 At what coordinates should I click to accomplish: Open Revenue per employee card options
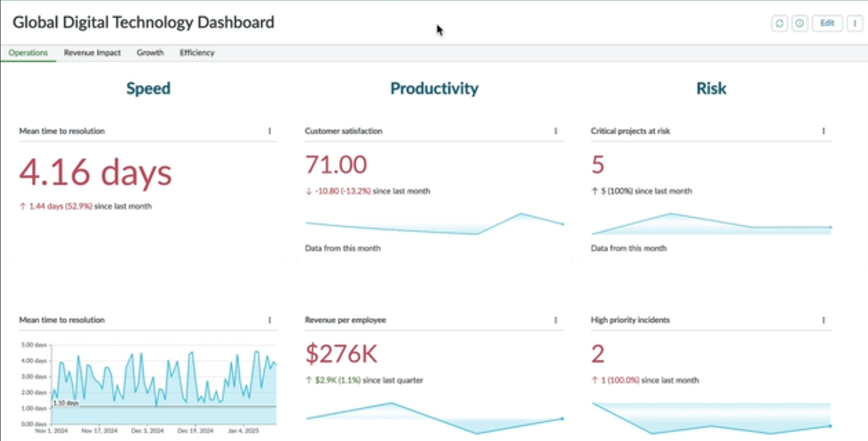pyautogui.click(x=556, y=320)
